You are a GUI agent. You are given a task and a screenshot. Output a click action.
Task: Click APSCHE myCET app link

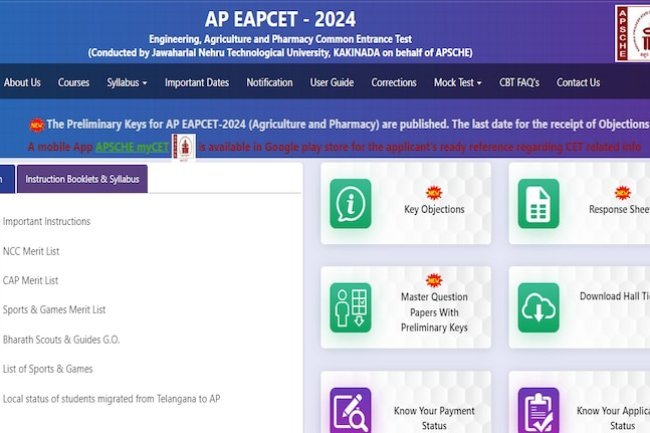pyautogui.click(x=132, y=147)
